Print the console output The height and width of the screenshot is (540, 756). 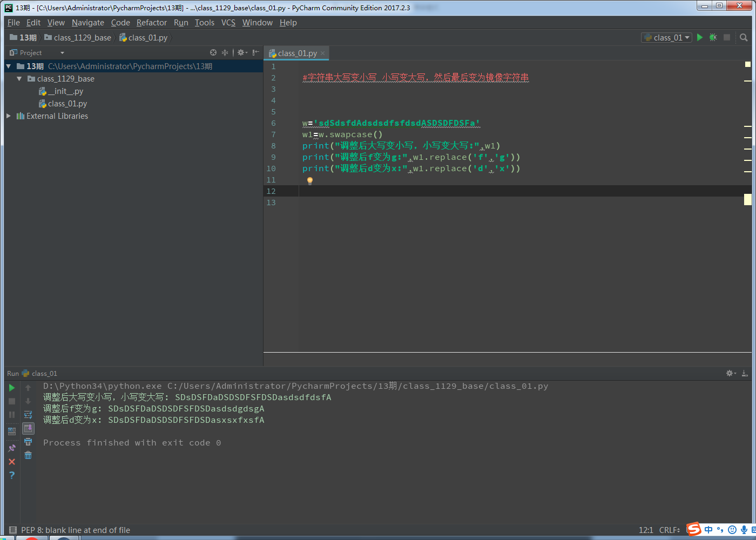(28, 442)
